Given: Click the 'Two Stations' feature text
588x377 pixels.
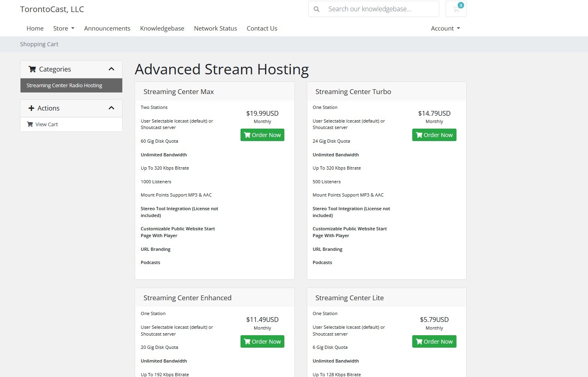Looking at the screenshot, I should pos(154,107).
